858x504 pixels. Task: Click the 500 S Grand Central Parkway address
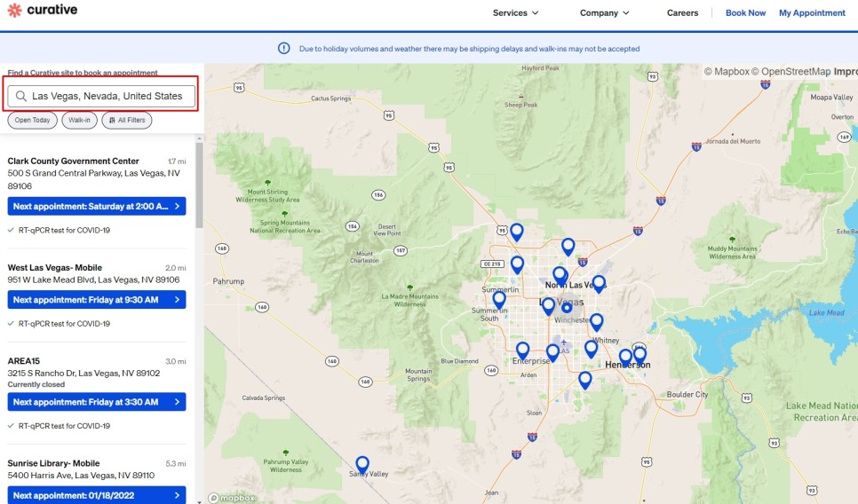point(93,179)
